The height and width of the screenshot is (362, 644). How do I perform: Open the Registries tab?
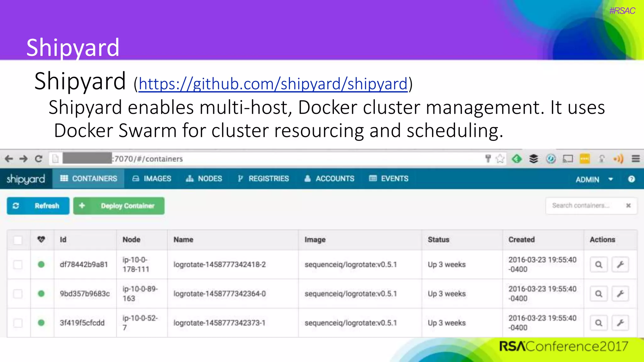tap(263, 178)
